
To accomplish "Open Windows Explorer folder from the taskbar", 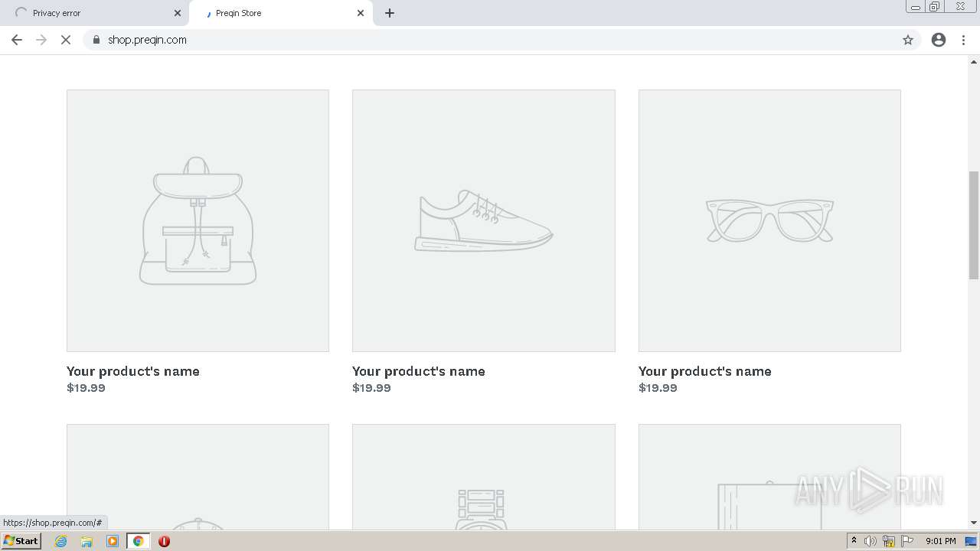I will coord(87,541).
